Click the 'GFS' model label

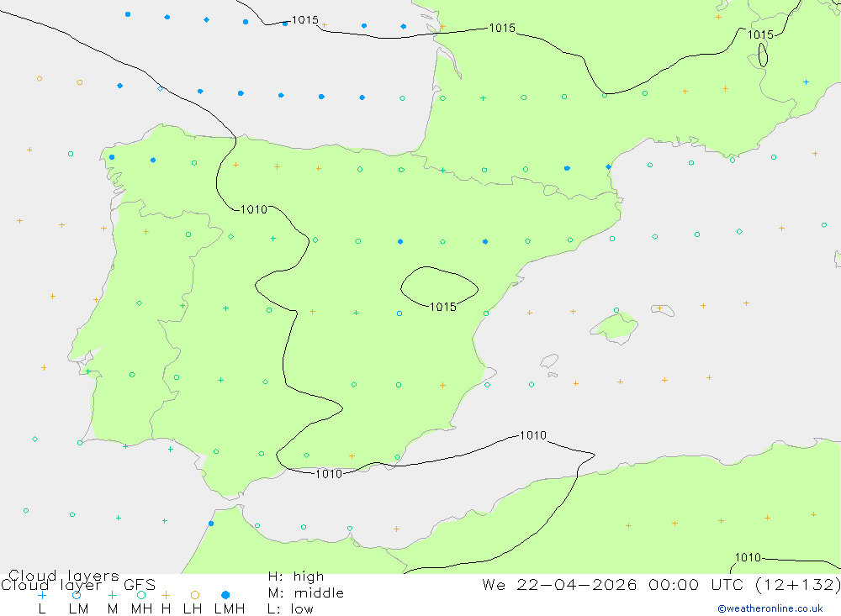(140, 585)
